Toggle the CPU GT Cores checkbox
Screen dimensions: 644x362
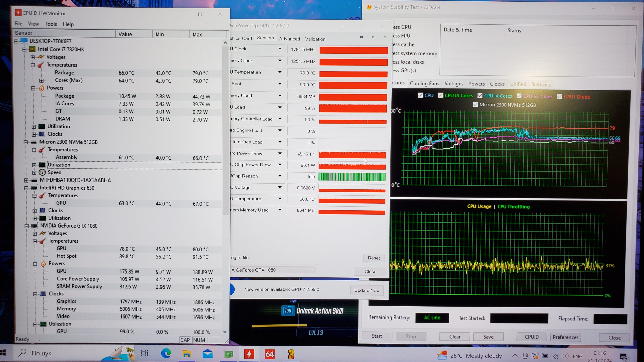519,96
